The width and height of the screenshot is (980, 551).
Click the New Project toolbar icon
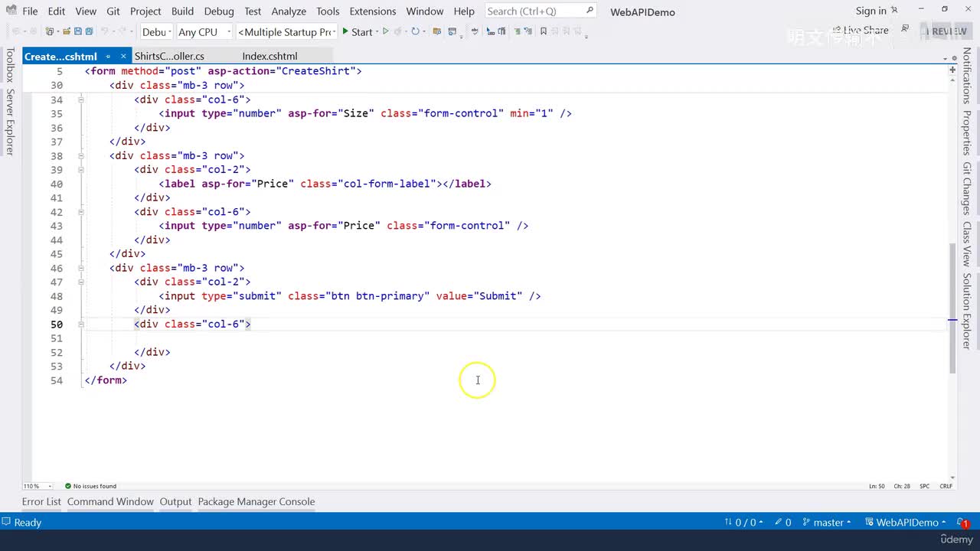(x=51, y=31)
